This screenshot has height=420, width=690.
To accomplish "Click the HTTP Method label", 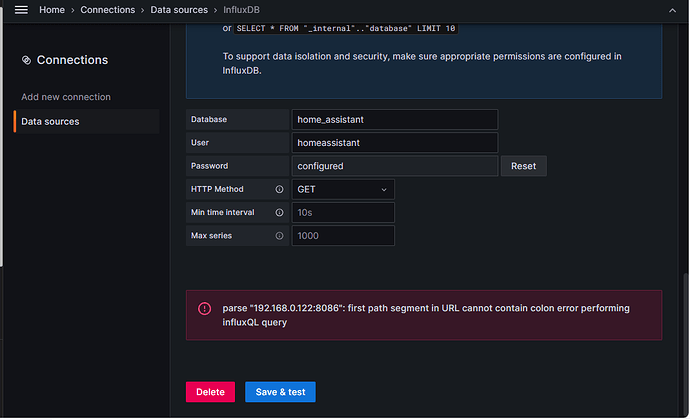I will 217,189.
